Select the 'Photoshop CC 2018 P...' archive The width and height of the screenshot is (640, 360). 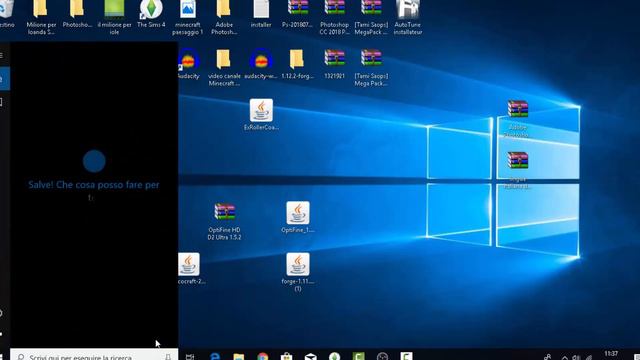(x=334, y=9)
